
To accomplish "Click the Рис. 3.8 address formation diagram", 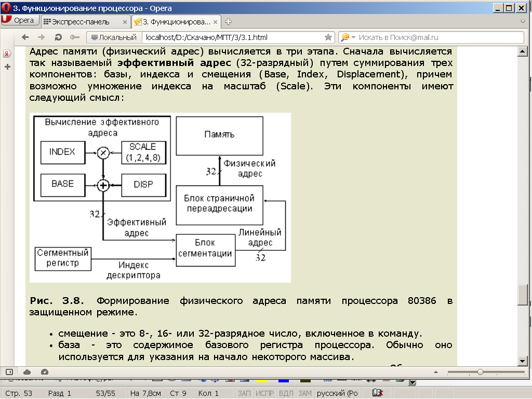I will pos(160,197).
